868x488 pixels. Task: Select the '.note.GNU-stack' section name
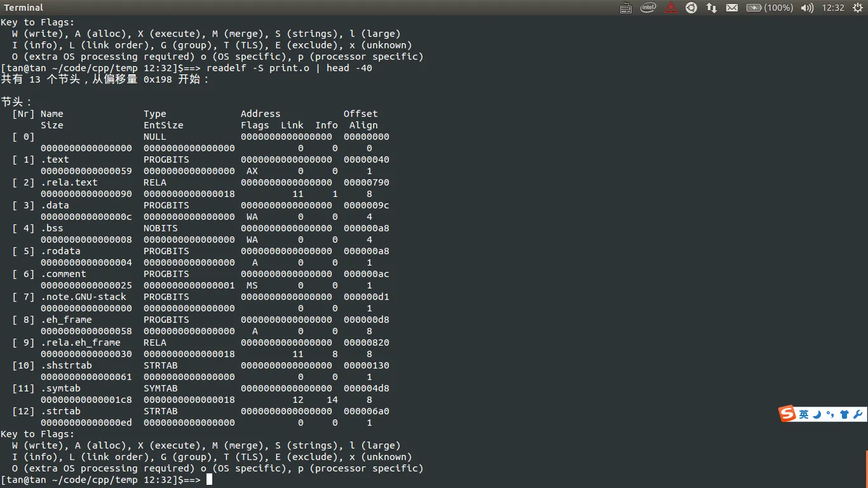83,297
